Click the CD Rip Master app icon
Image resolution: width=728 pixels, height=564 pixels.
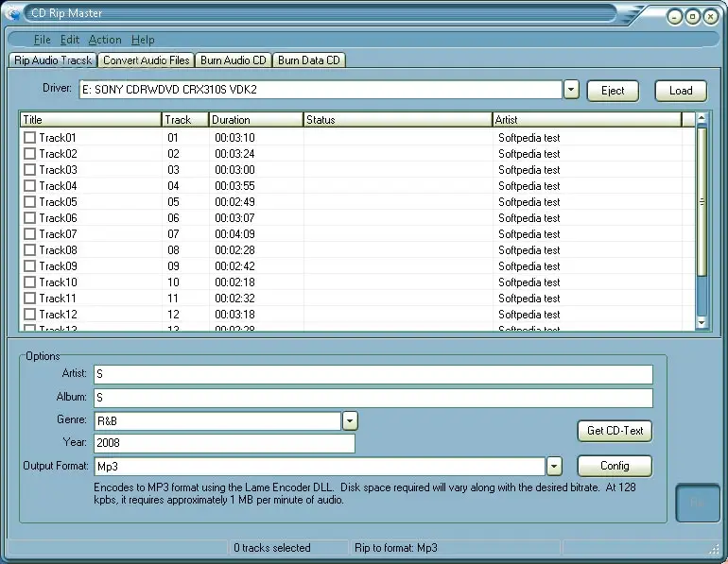click(x=12, y=12)
